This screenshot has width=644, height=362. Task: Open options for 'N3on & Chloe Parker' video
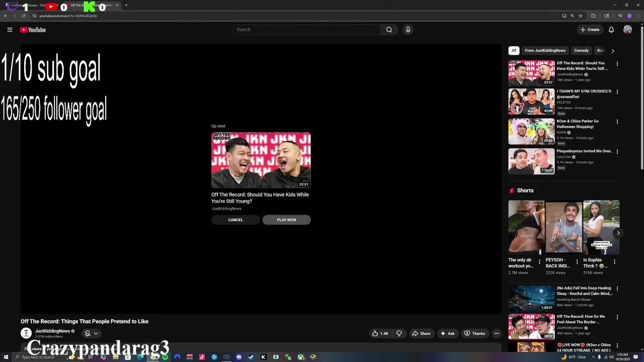point(617,122)
